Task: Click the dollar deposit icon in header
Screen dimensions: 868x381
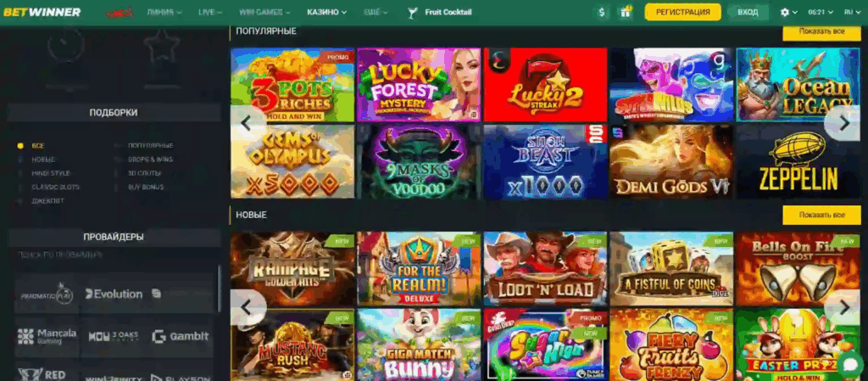Action: click(x=602, y=12)
